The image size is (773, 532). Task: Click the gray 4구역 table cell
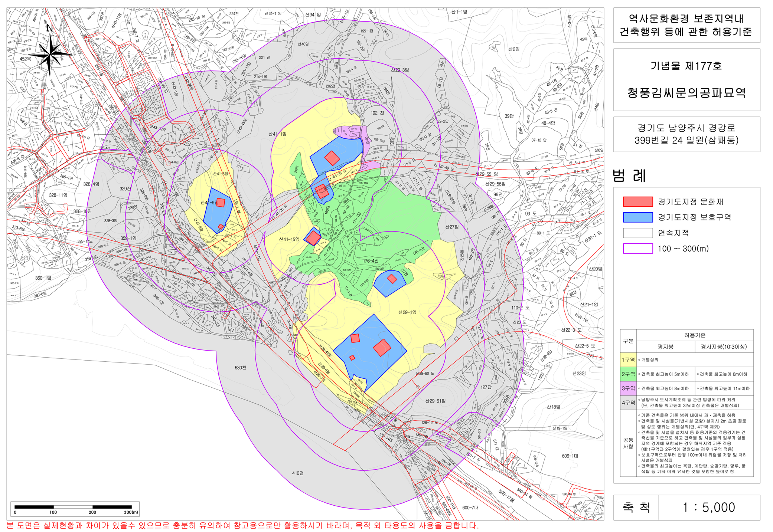point(628,403)
